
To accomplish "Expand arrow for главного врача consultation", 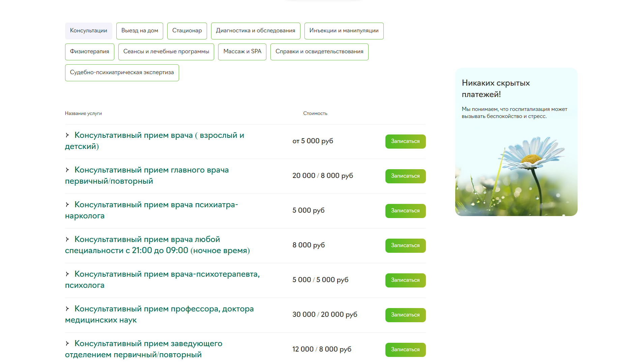I will pos(67,170).
